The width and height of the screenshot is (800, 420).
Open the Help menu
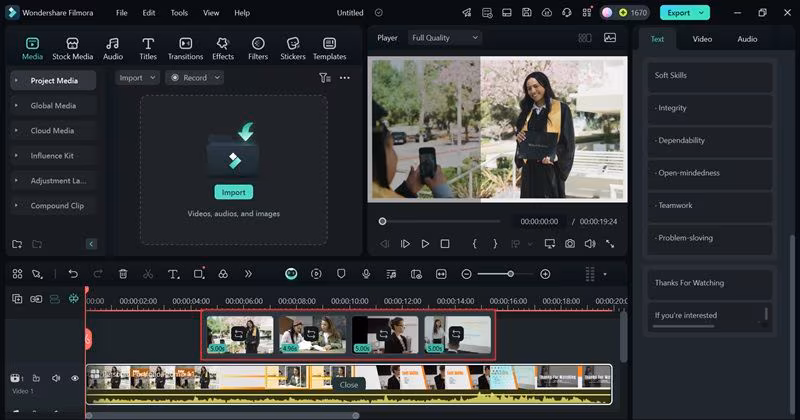242,13
